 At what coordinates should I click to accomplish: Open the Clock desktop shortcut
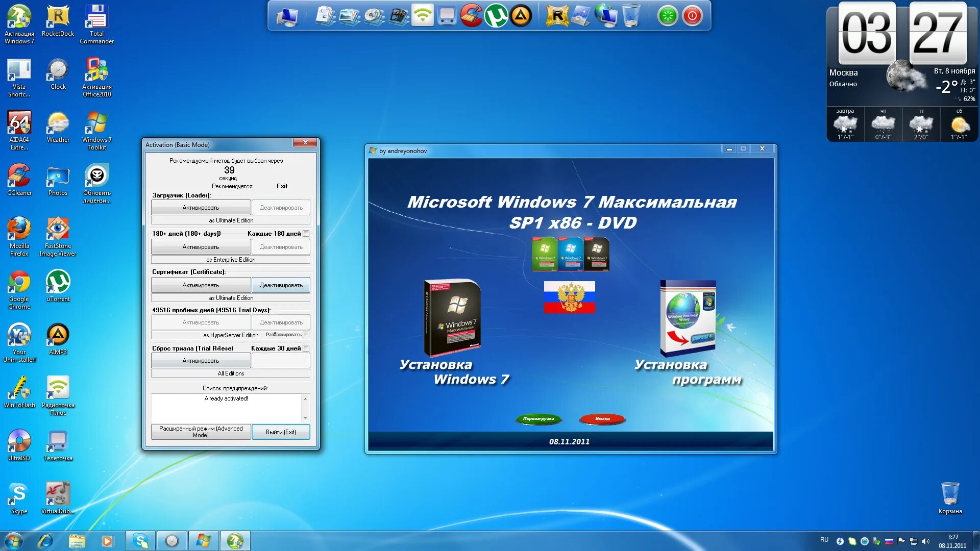pyautogui.click(x=58, y=74)
